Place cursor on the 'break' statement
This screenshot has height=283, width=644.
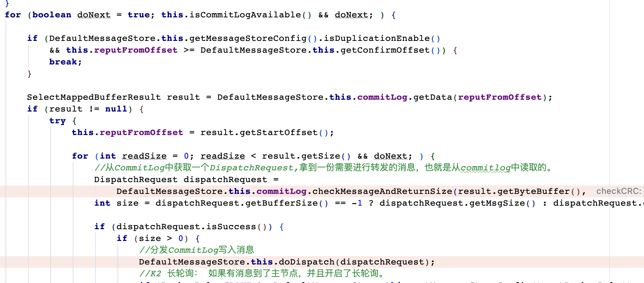[x=63, y=62]
